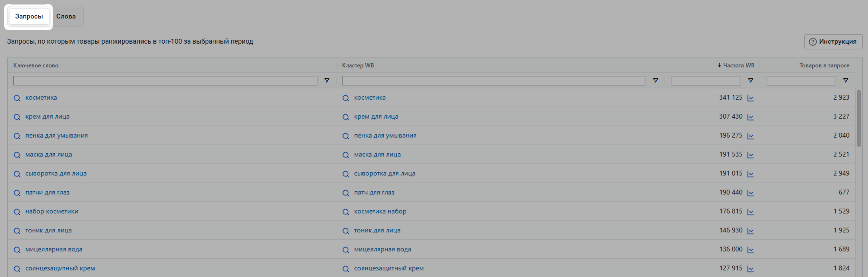Viewport: 868px width, 277px height.
Task: Sort by Товаров в запросе header
Action: point(824,65)
